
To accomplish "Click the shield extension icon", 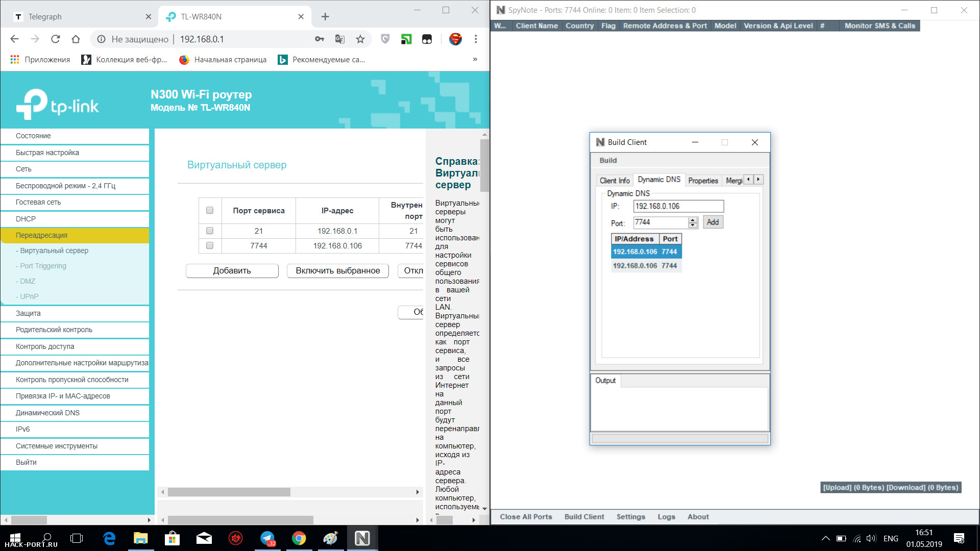I will tap(385, 39).
